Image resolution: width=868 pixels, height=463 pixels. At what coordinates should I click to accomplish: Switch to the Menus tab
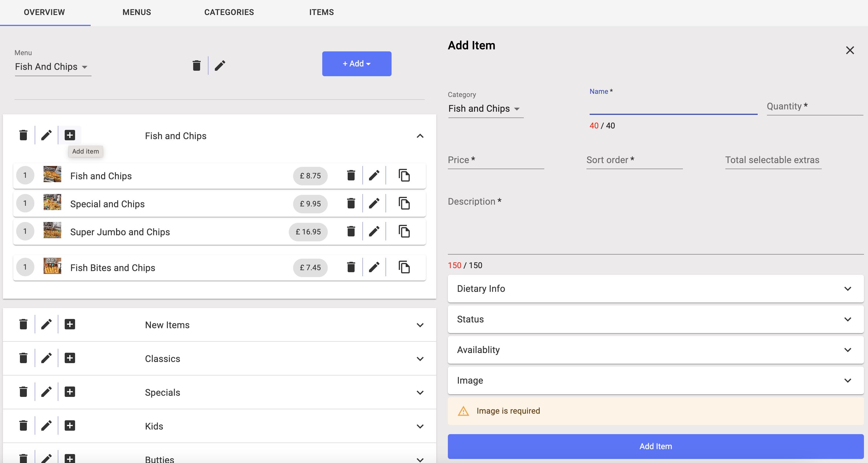point(137,12)
